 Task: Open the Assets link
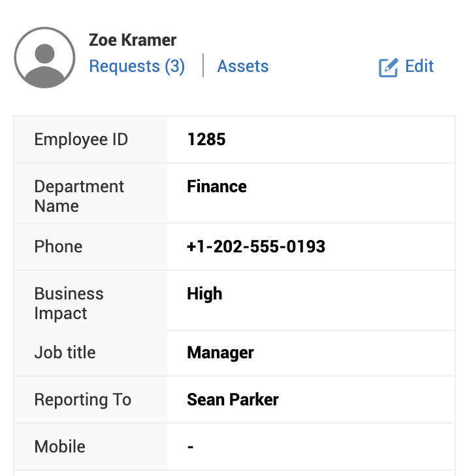pyautogui.click(x=243, y=66)
